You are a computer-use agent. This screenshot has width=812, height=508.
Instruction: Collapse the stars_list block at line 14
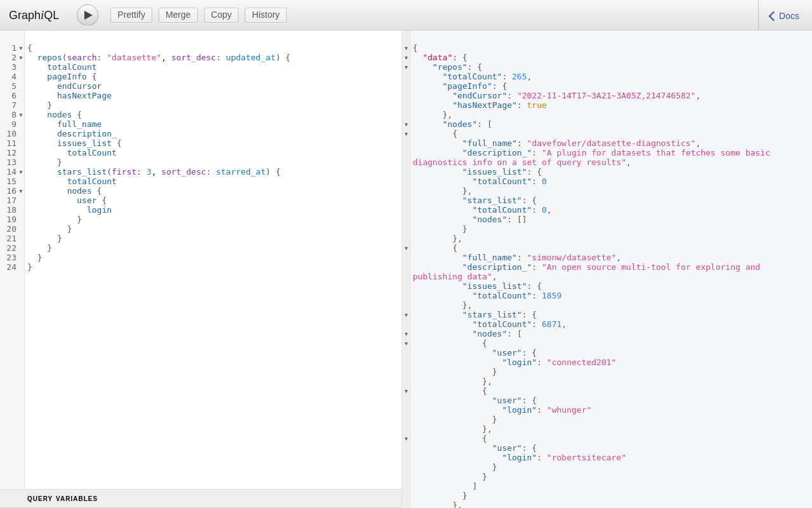[21, 172]
